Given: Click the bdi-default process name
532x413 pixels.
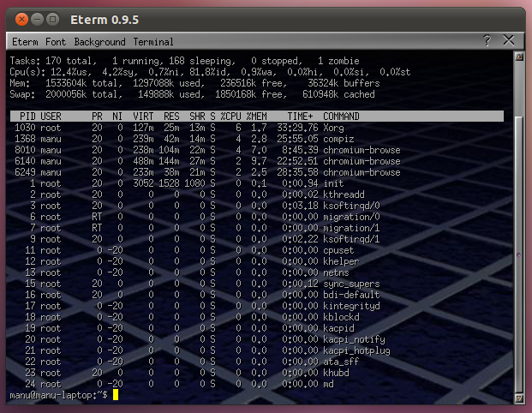Looking at the screenshot, I should (x=351, y=295).
